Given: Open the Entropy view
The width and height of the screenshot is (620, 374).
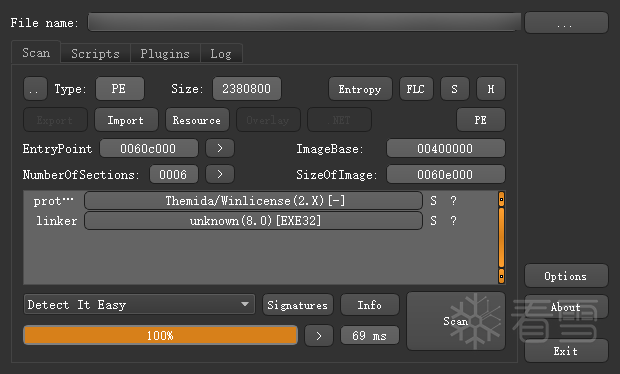Looking at the screenshot, I should [x=360, y=89].
